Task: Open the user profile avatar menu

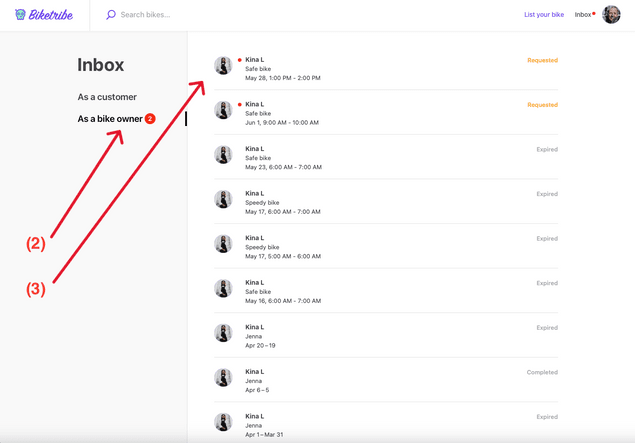Action: click(611, 15)
